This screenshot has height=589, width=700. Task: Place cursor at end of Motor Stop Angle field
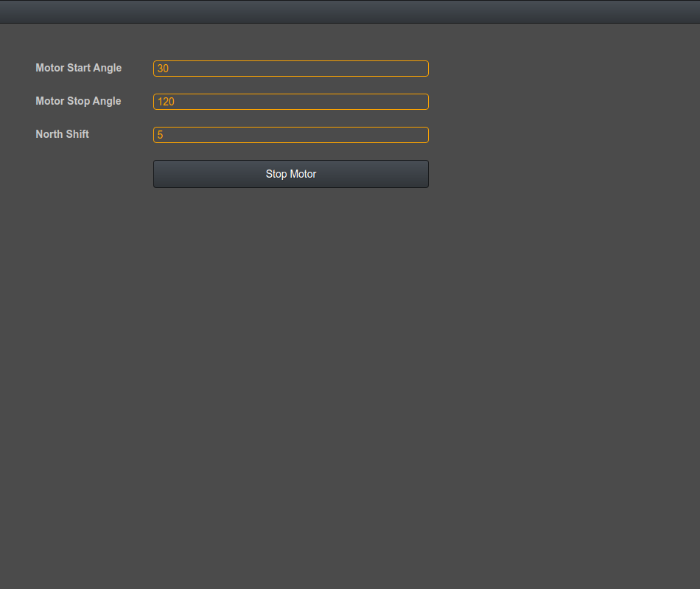coord(420,102)
